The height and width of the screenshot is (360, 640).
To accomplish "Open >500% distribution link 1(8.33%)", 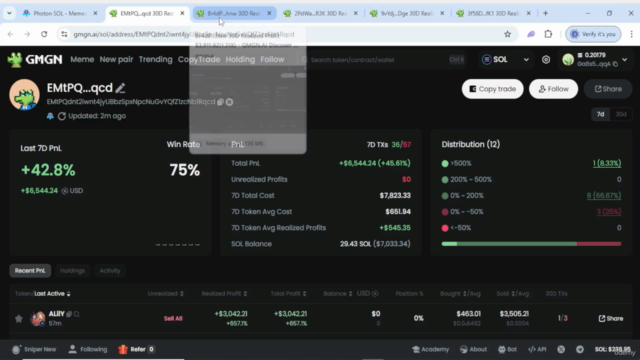I will pyautogui.click(x=607, y=163).
